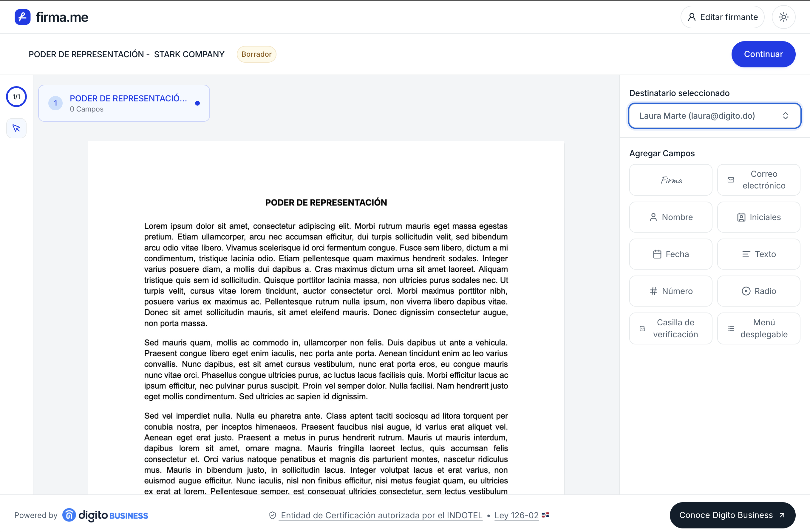The image size is (810, 532).
Task: Click the blue Continuar button
Action: [763, 54]
